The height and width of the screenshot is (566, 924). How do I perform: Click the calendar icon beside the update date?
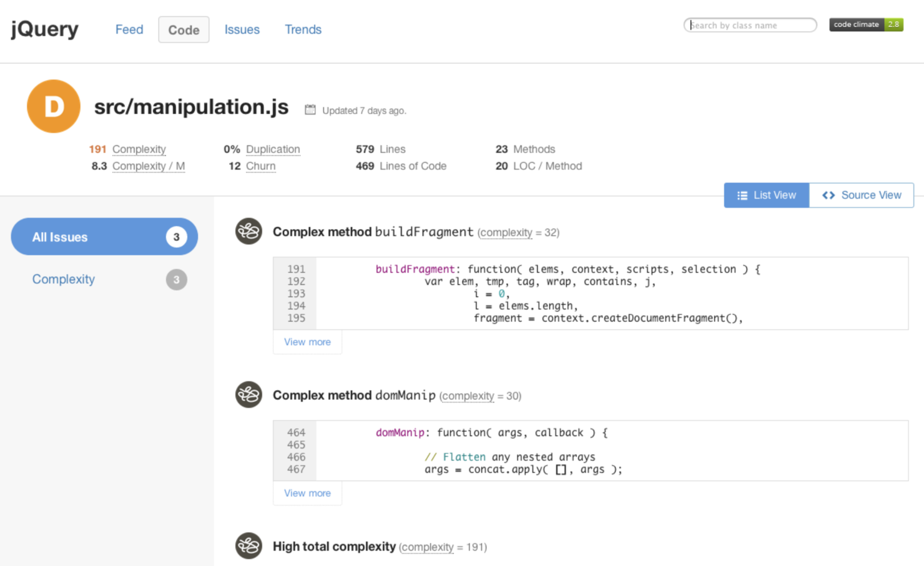click(x=310, y=109)
